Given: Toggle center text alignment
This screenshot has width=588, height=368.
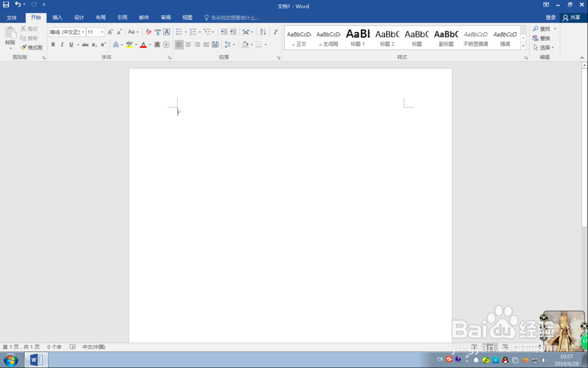Looking at the screenshot, I should [188, 44].
